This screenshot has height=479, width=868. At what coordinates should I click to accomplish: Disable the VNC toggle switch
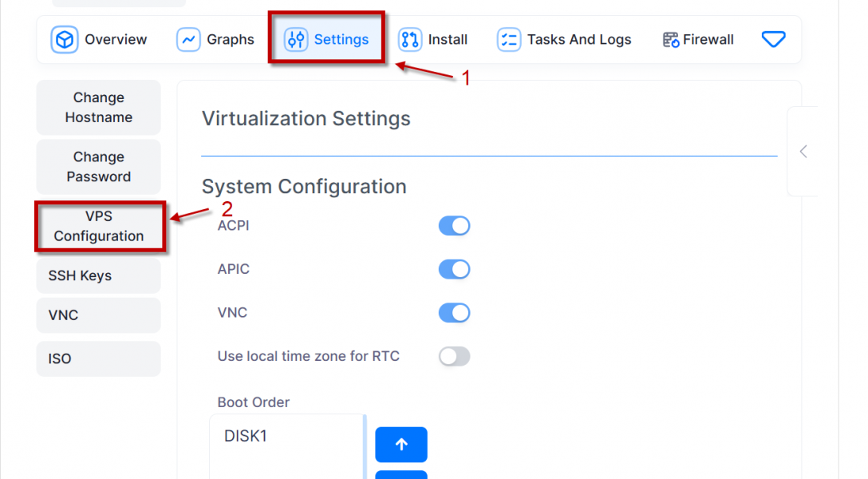coord(455,313)
